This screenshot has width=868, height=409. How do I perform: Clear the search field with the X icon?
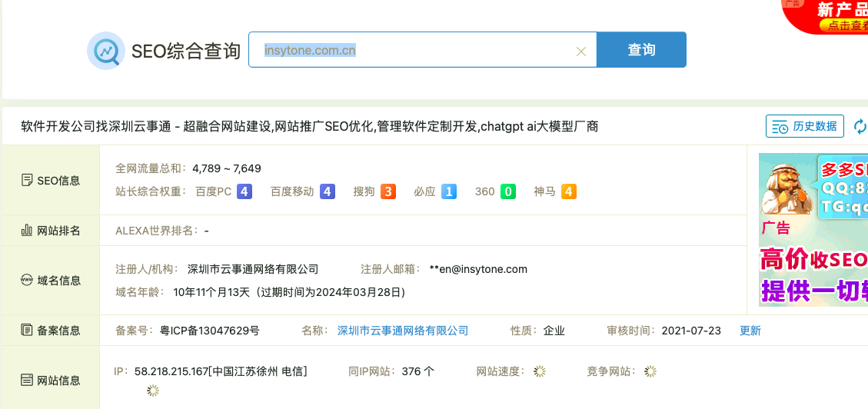click(581, 52)
